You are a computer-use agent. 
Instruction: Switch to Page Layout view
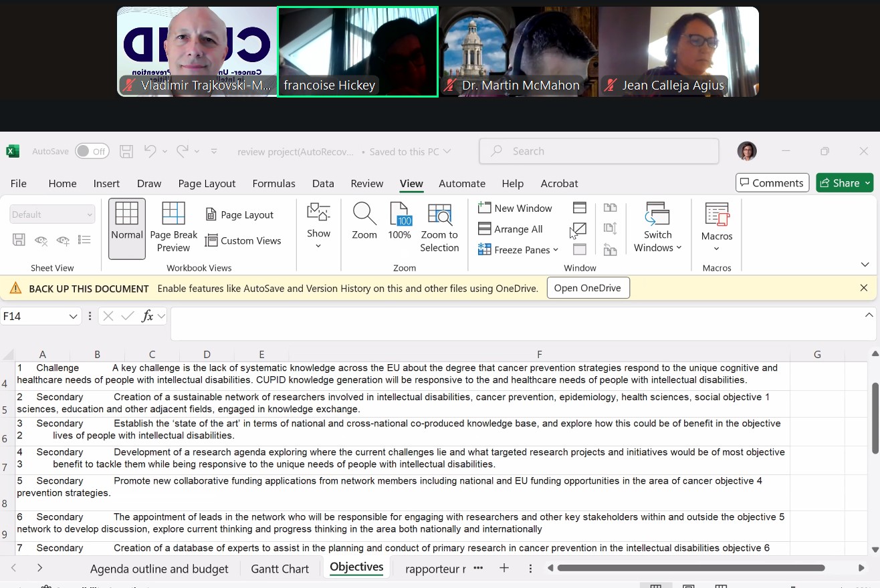pyautogui.click(x=239, y=214)
